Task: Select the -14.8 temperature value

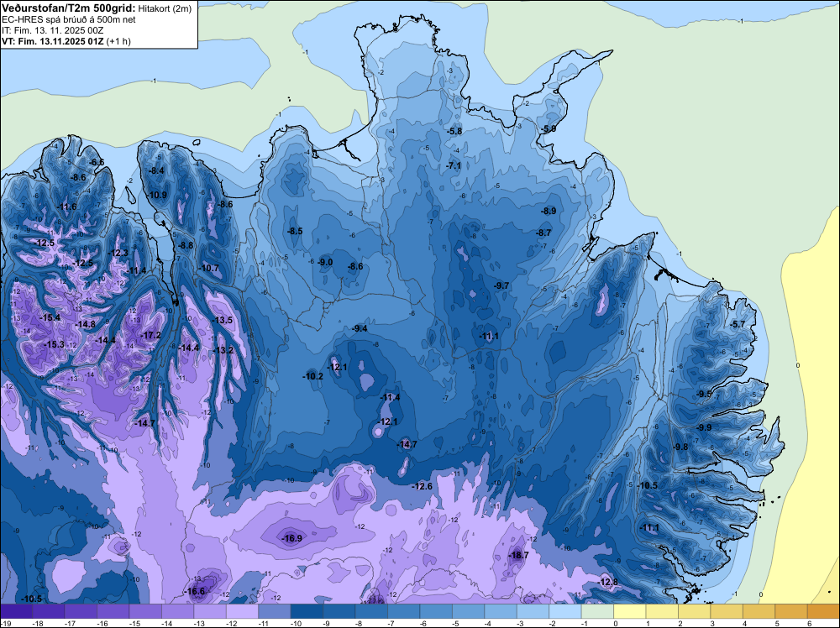Action: (x=85, y=324)
